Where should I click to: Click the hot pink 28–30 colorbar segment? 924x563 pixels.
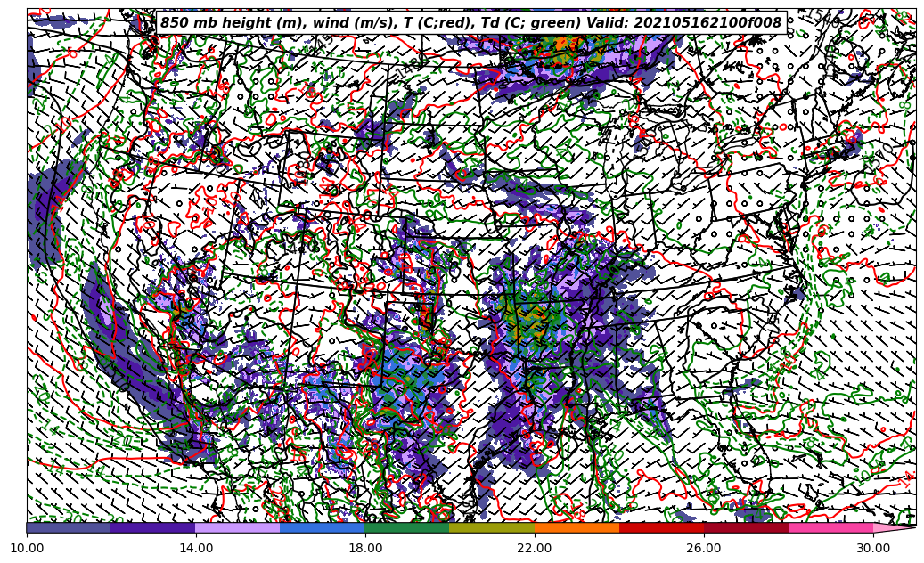tap(830, 527)
